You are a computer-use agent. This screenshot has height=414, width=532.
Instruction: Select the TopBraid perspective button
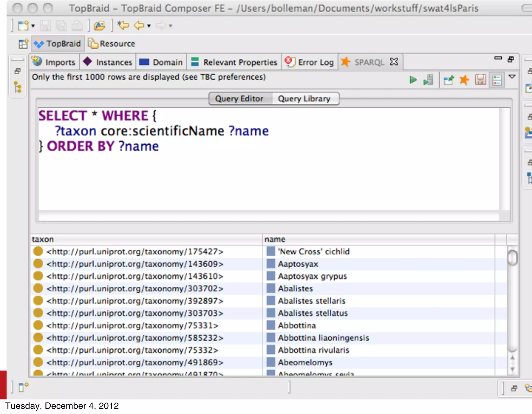pos(58,44)
